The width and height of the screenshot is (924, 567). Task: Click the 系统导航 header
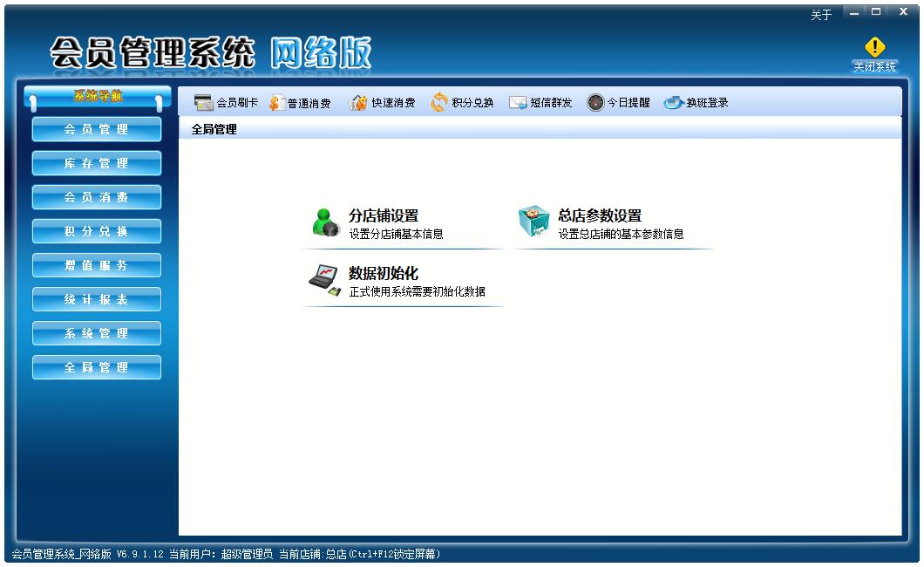click(x=98, y=95)
